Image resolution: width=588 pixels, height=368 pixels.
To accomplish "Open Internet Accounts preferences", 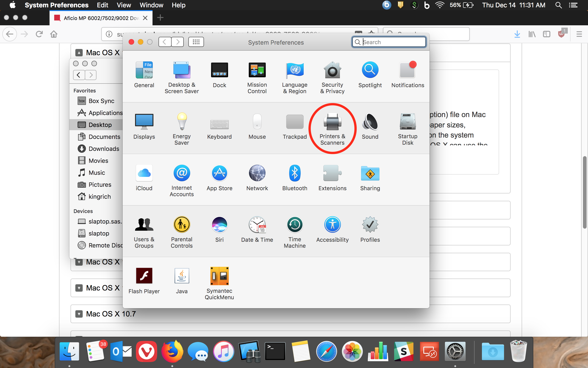I will point(182,181).
